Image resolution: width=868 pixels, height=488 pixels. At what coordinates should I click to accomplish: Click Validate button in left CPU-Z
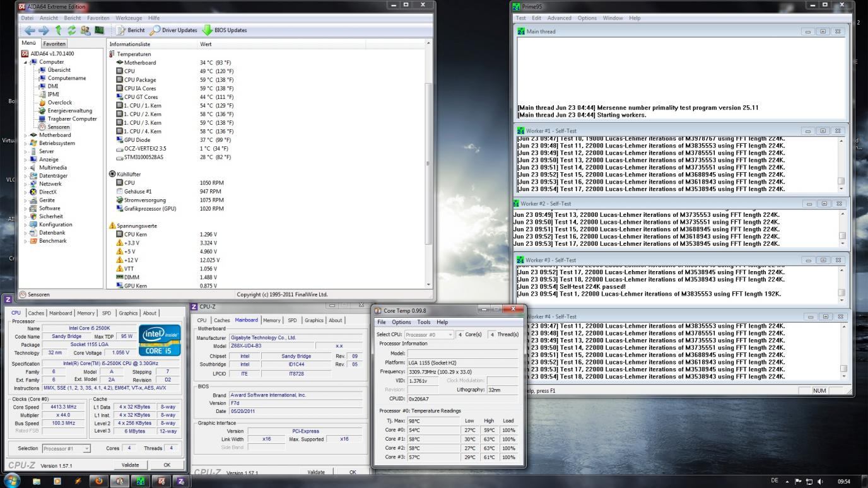tap(130, 465)
